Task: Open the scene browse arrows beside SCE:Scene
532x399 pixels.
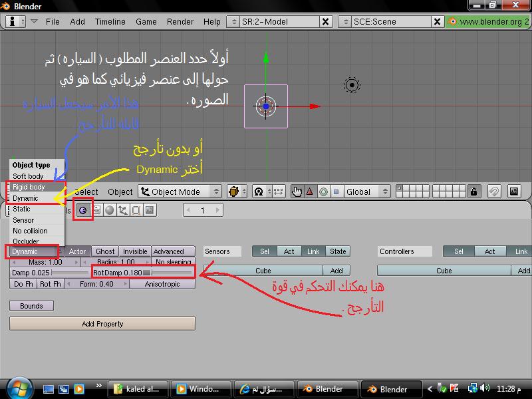Action: point(345,22)
